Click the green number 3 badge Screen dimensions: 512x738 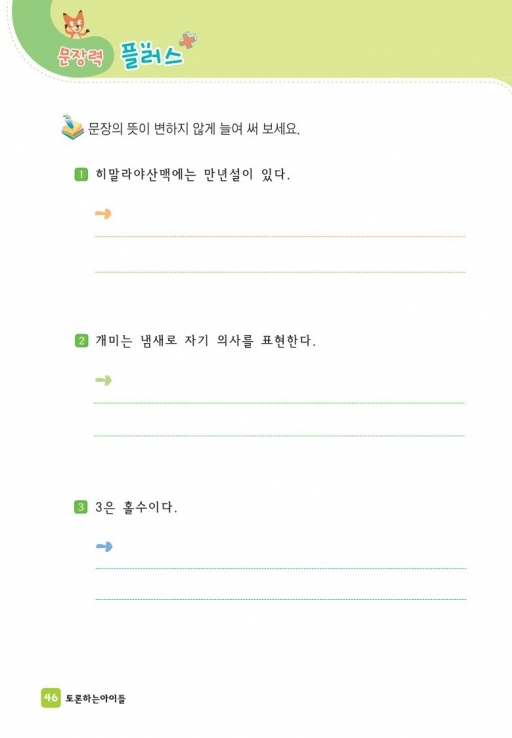(x=81, y=507)
